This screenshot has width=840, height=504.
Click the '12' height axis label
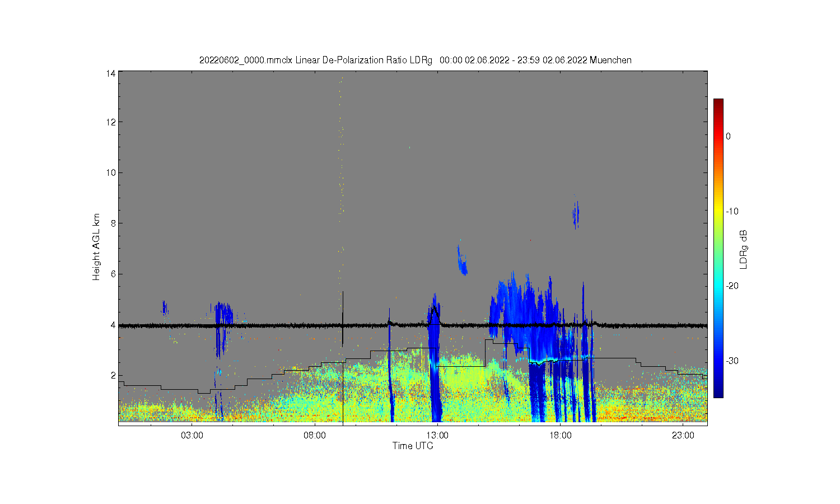pyautogui.click(x=111, y=122)
